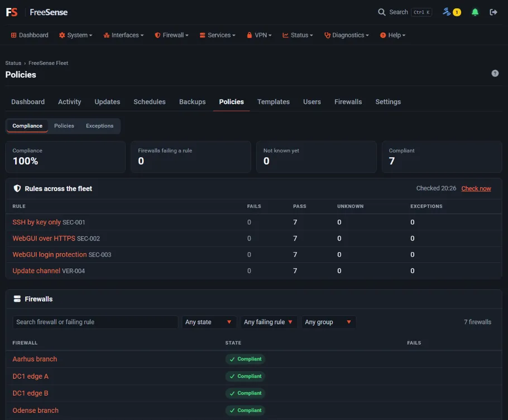Click the server icon beside Firewalls heading
Viewport: 508px width, 420px height.
(17, 299)
